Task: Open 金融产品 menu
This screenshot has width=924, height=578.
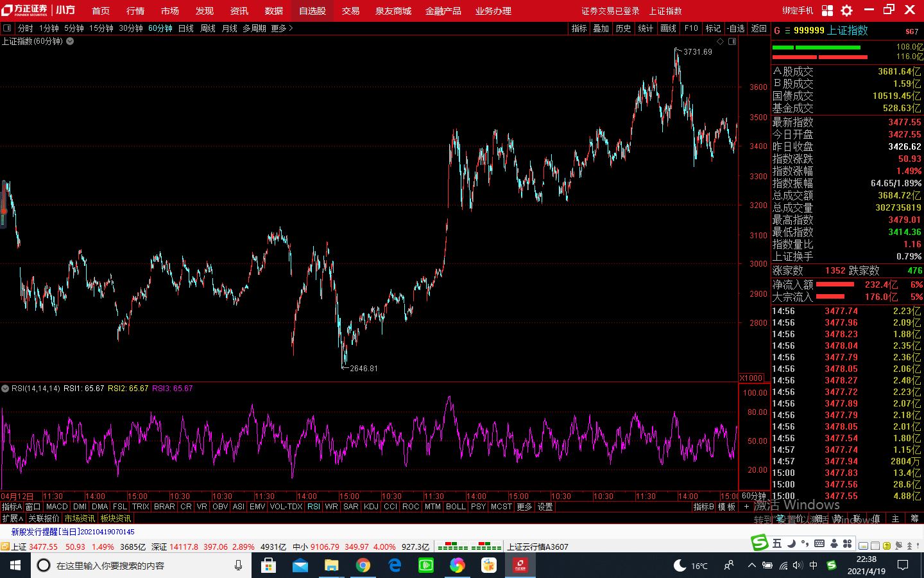Action: (x=443, y=11)
